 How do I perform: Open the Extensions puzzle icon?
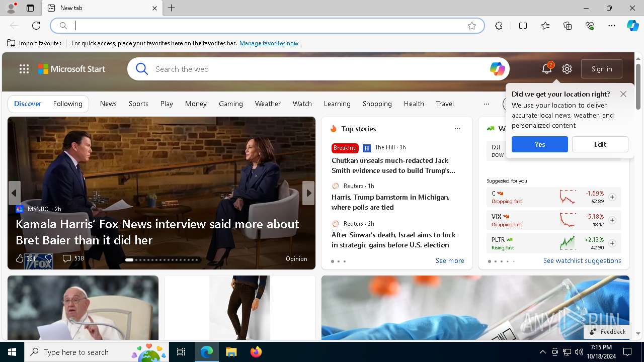click(x=499, y=26)
